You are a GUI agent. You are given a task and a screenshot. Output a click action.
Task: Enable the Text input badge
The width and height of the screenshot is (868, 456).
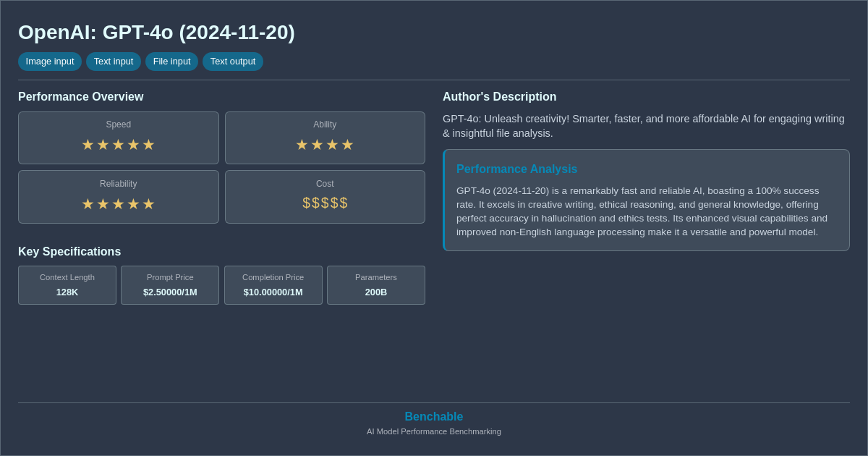114,62
